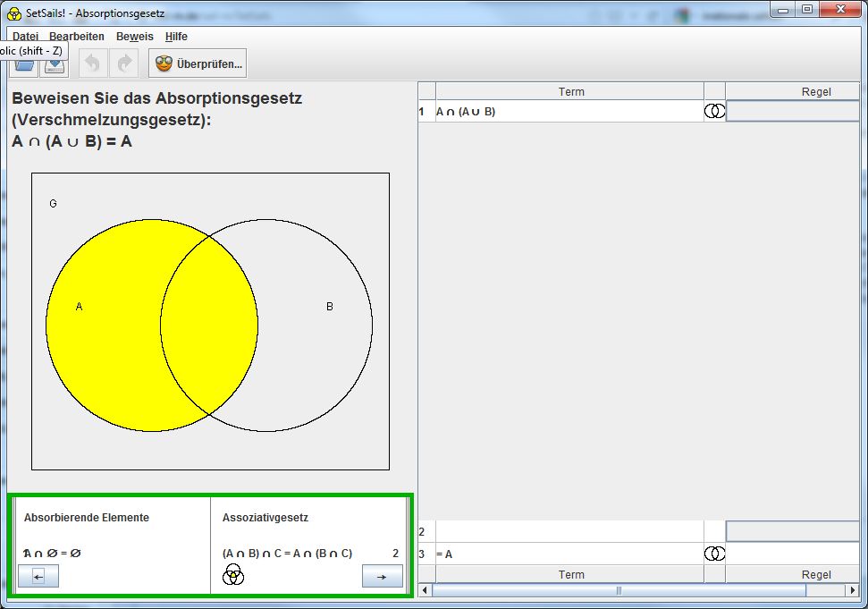Click the Überprüfen check button
The width and height of the screenshot is (868, 609).
[198, 63]
